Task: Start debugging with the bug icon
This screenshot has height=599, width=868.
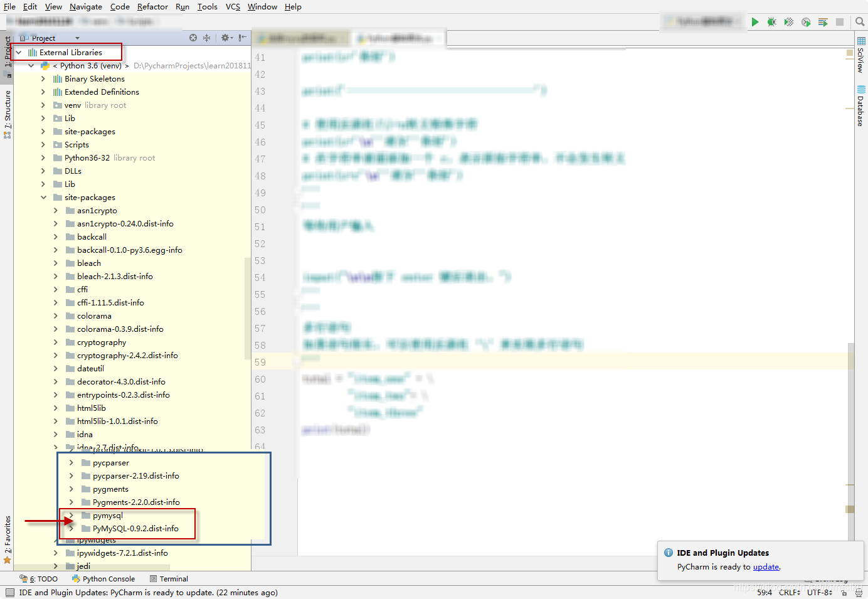Action: point(771,21)
